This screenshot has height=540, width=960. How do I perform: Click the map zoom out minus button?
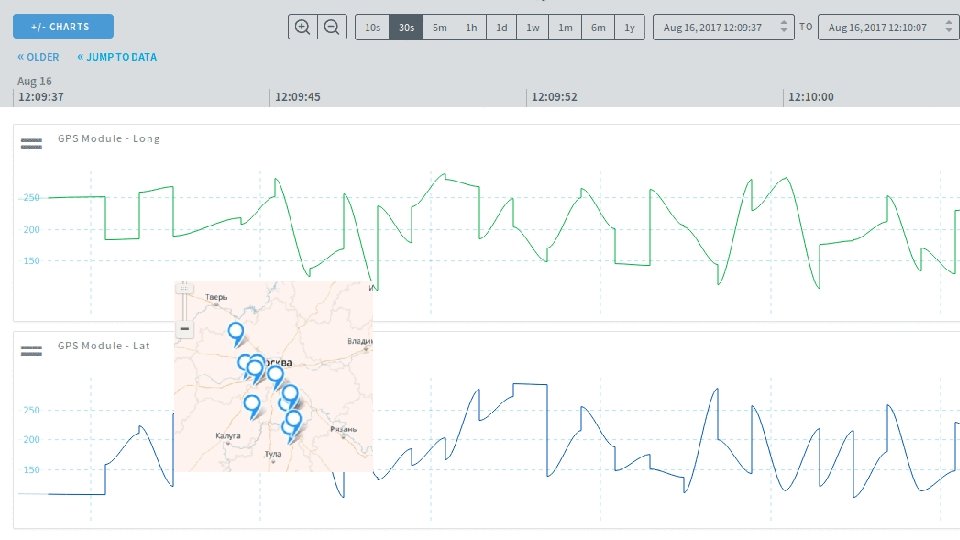point(184,329)
